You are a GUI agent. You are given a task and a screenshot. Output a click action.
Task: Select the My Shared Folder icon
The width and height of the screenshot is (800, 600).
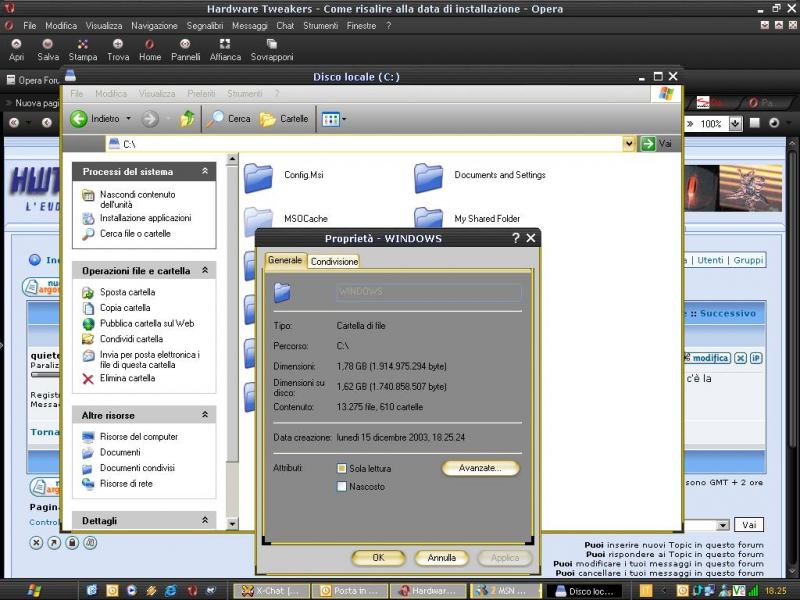(429, 218)
